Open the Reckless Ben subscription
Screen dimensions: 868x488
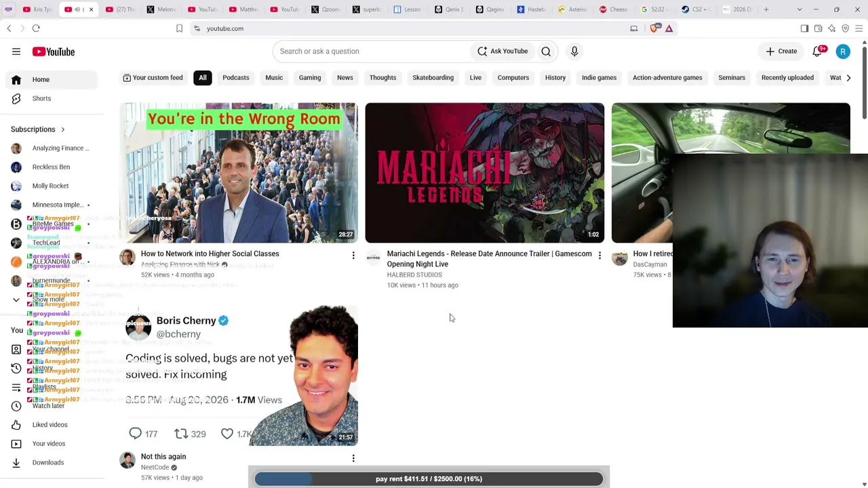click(x=52, y=167)
